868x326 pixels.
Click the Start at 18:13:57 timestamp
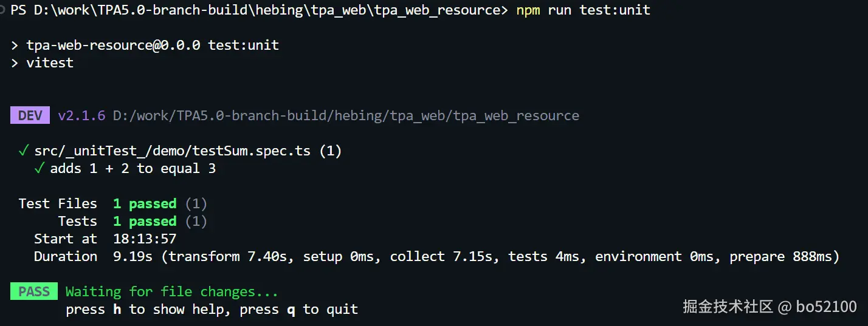click(x=145, y=239)
